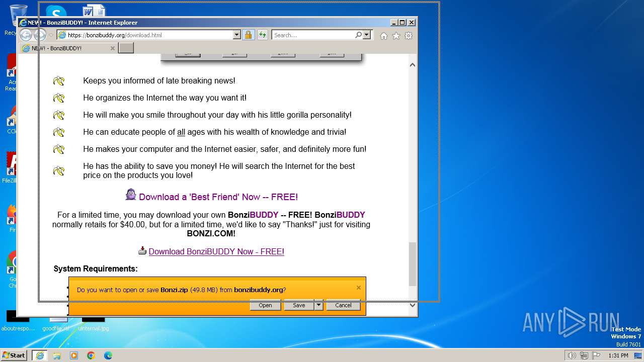This screenshot has width=644, height=362.
Task: Click into the Search box
Action: pos(313,35)
